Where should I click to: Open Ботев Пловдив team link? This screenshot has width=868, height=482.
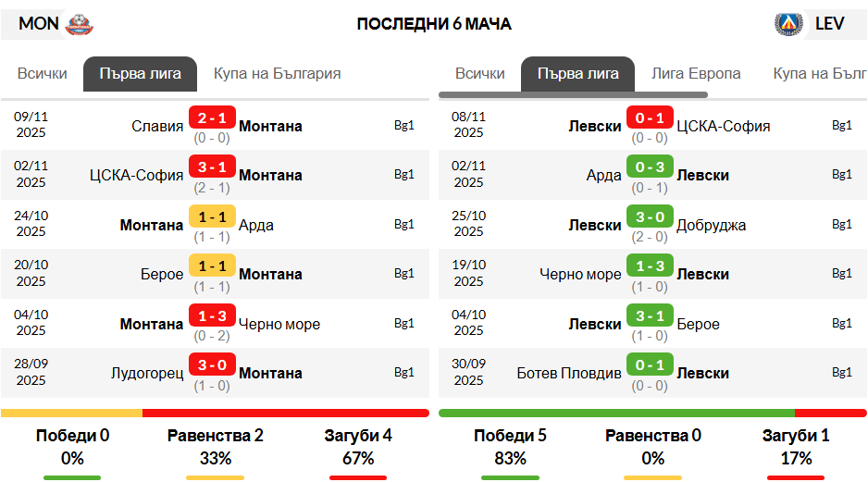click(568, 374)
